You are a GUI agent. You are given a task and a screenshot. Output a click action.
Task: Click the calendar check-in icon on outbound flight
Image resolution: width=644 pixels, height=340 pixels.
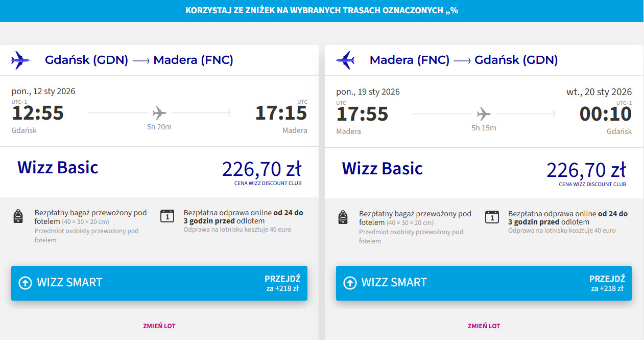coord(167,216)
